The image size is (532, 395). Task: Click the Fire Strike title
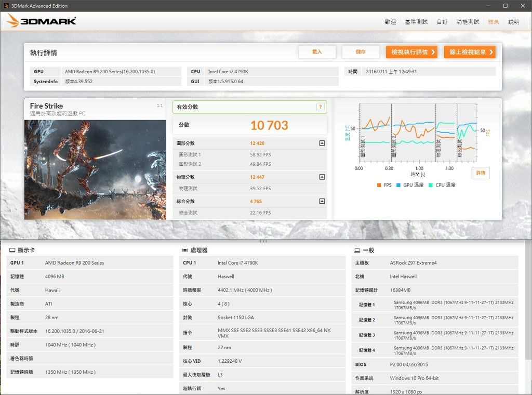(46, 106)
